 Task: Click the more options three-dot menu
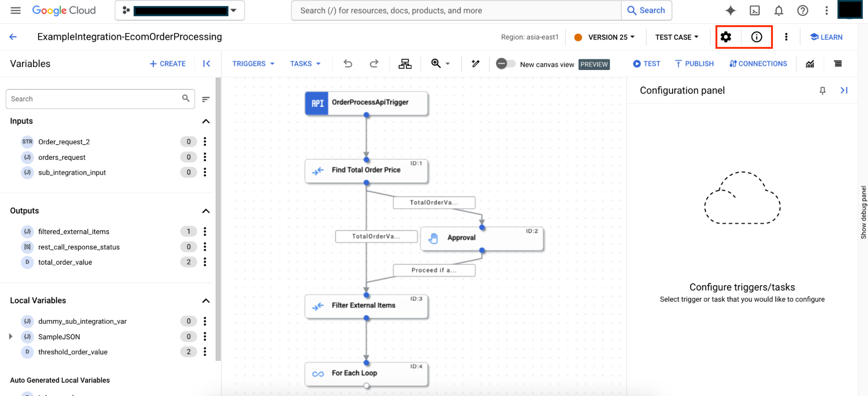(x=785, y=37)
